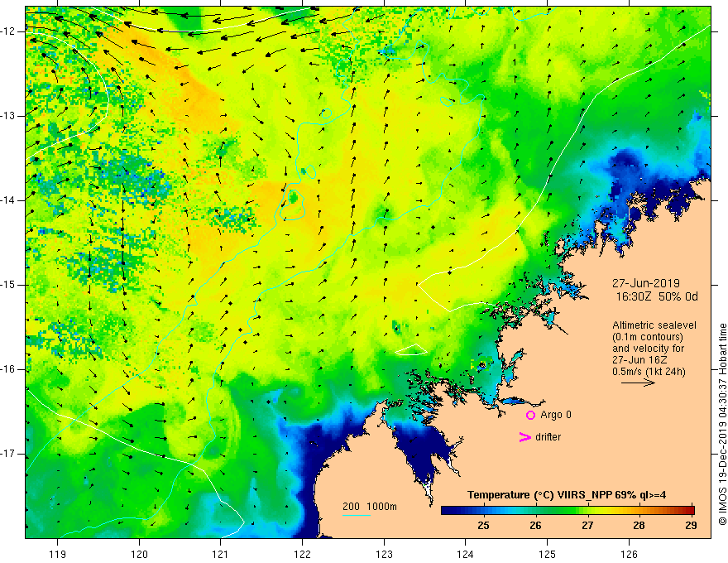Click latitude axis label -15
Viewport: 728px width, 563px height.
8,285
